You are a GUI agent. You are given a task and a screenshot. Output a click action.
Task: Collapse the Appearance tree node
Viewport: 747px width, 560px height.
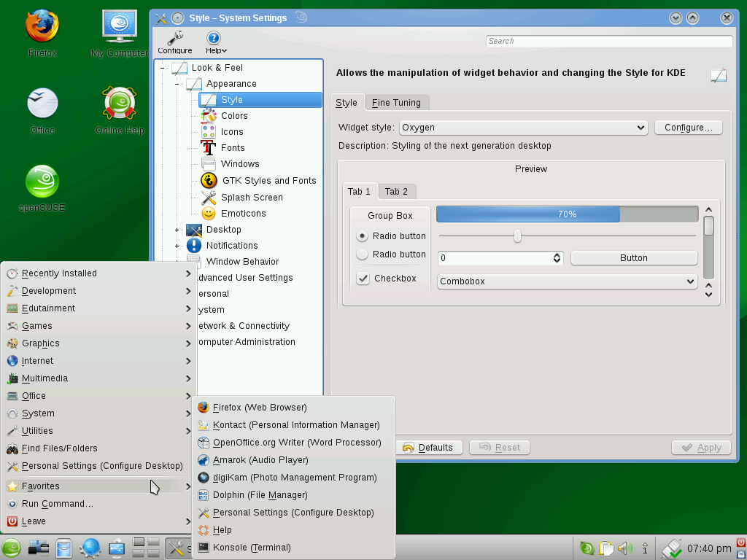click(x=177, y=85)
